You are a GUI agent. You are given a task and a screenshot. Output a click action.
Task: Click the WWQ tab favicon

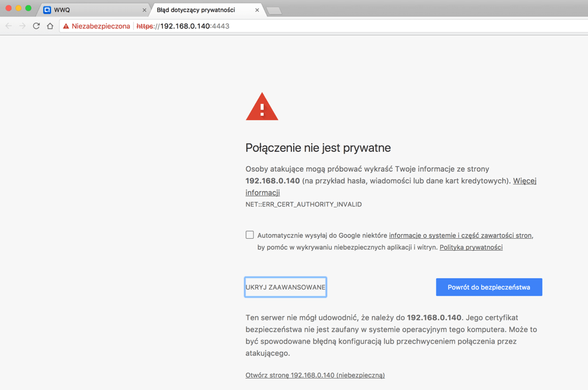click(47, 10)
